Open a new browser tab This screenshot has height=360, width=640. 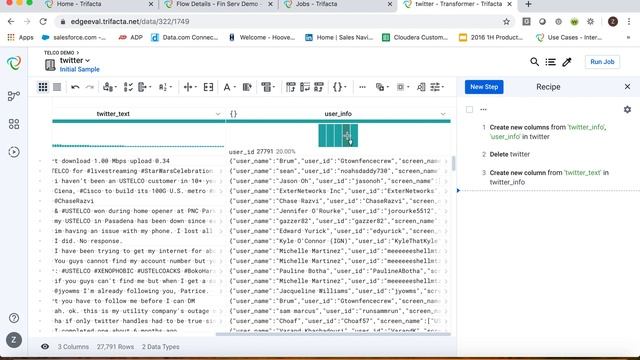[x=528, y=4]
